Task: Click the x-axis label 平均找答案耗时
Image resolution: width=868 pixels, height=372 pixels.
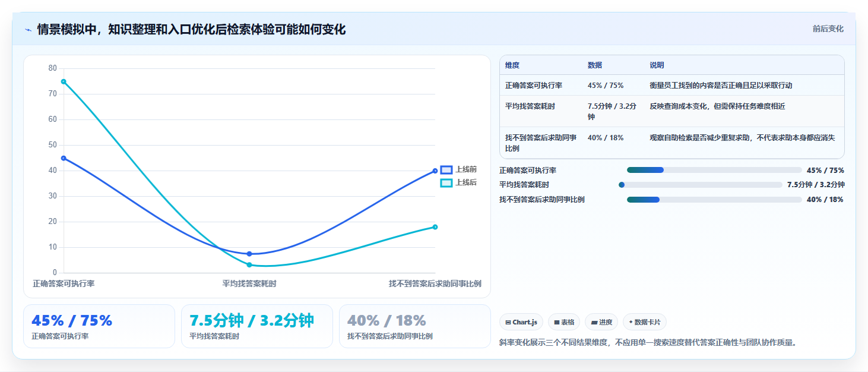Action: point(249,283)
